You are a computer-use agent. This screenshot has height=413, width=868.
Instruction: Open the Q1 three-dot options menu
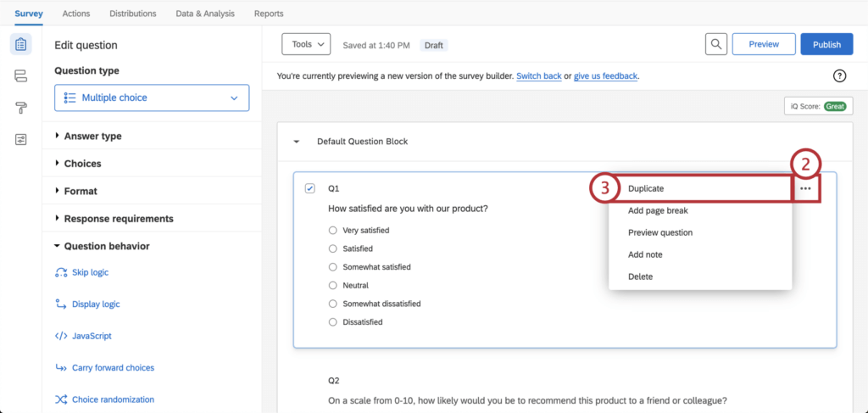805,188
